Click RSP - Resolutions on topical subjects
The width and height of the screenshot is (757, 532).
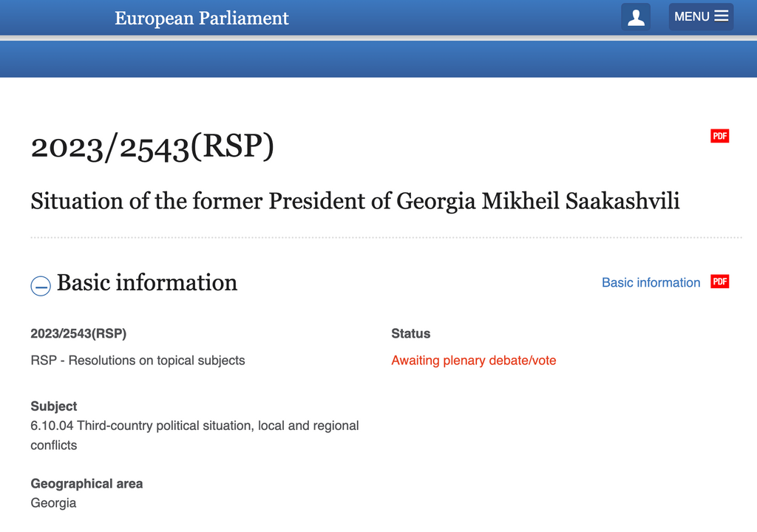pos(138,361)
